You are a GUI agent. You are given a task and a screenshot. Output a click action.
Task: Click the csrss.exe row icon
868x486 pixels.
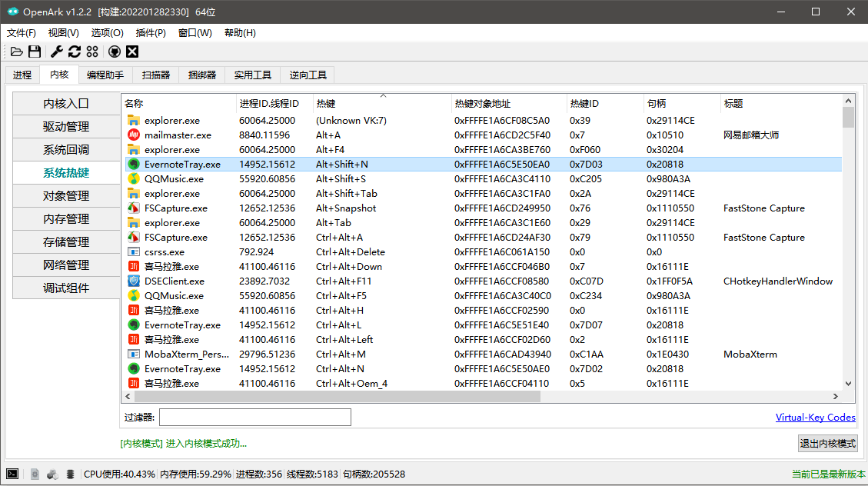[x=134, y=252]
